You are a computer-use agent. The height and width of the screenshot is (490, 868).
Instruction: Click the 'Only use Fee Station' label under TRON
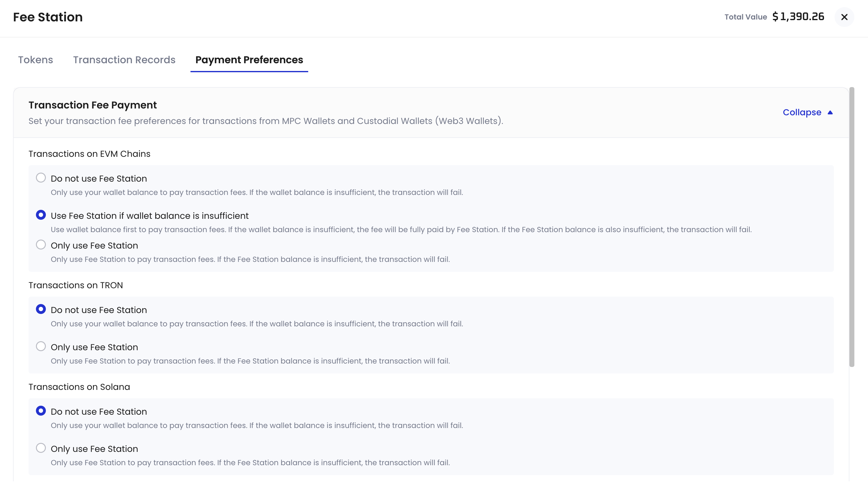click(x=94, y=347)
